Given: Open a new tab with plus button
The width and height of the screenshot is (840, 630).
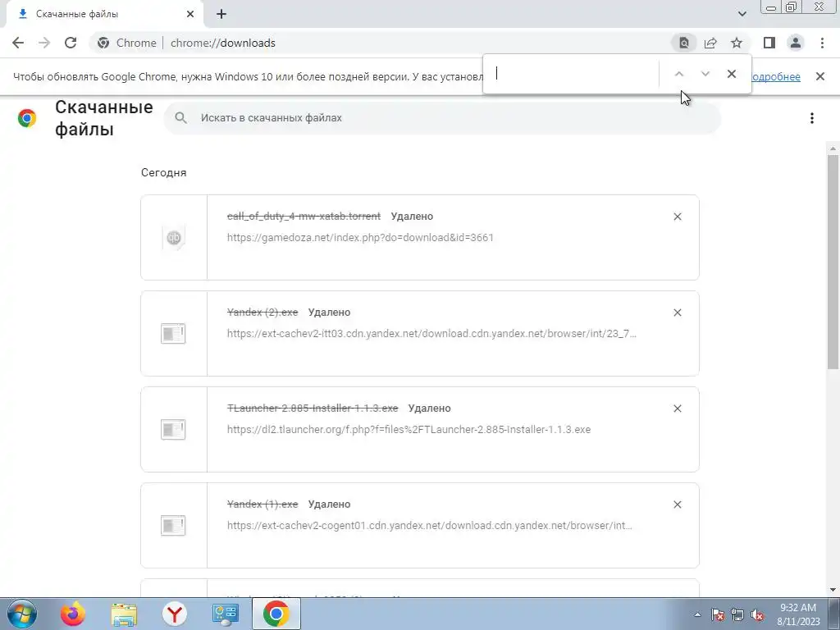Looking at the screenshot, I should pyautogui.click(x=221, y=14).
